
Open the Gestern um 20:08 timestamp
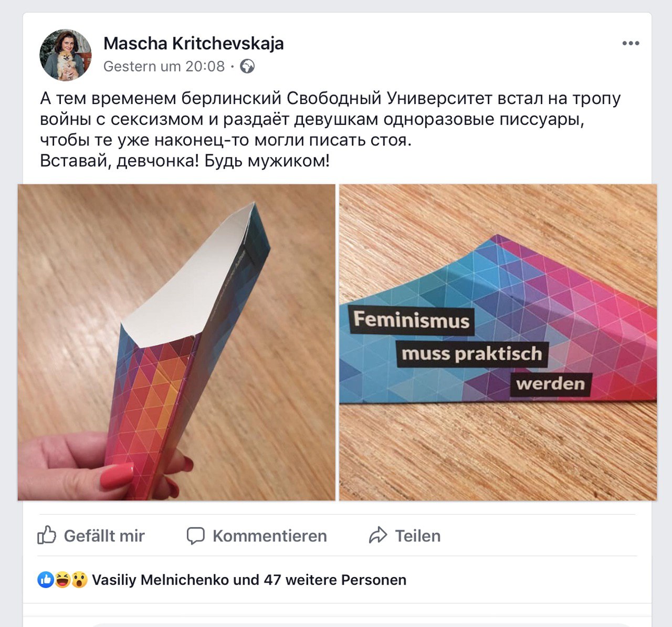(x=164, y=67)
